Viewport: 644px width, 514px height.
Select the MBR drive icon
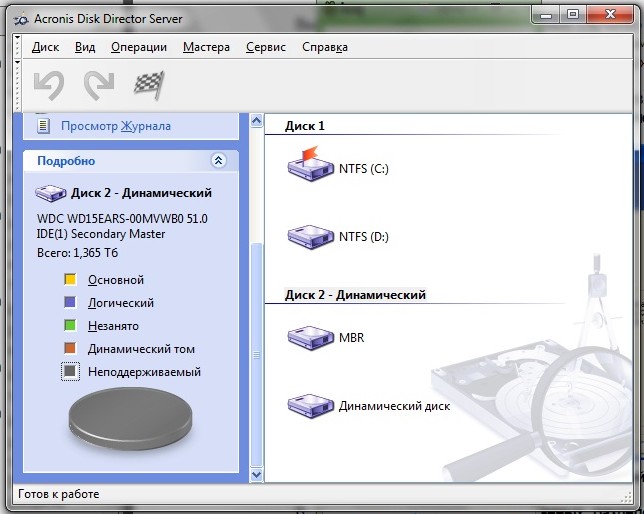click(x=310, y=338)
